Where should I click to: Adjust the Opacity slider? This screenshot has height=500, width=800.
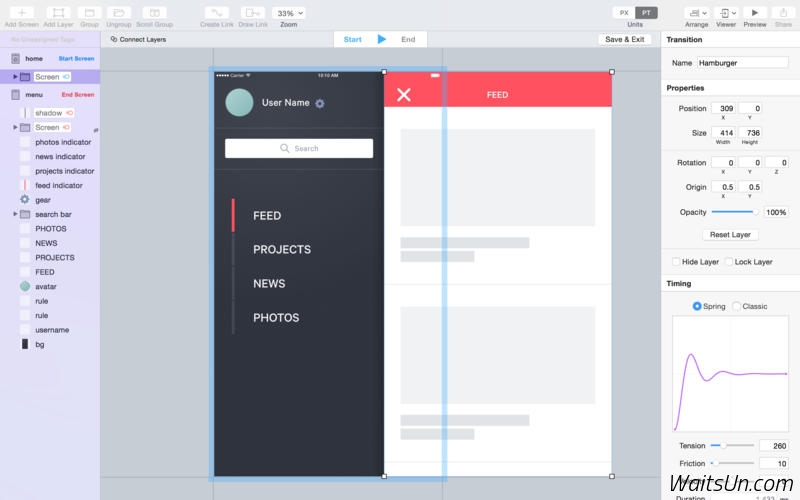(x=735, y=212)
